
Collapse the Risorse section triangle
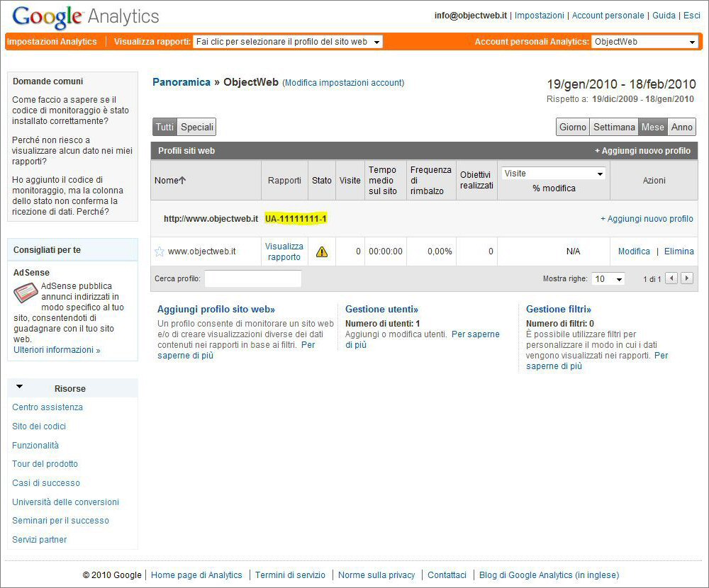[19, 387]
